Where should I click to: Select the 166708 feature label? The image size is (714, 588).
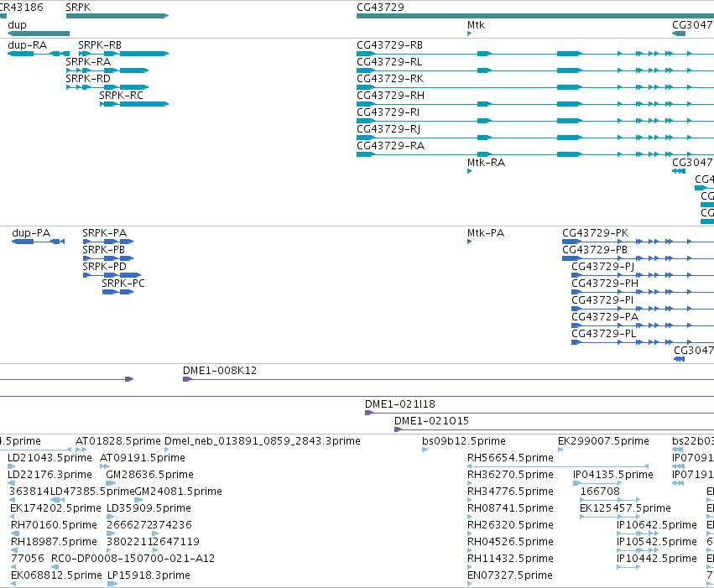tap(600, 492)
